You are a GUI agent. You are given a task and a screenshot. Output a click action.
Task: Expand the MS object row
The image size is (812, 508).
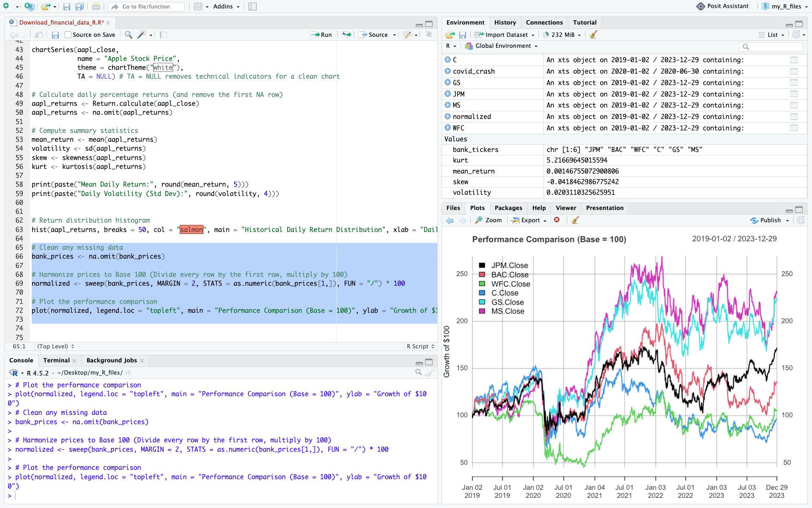point(448,105)
